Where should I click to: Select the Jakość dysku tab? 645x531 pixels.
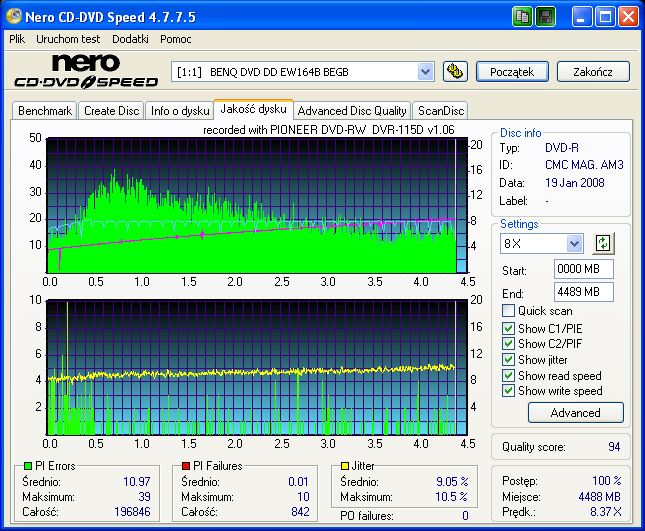pos(253,109)
